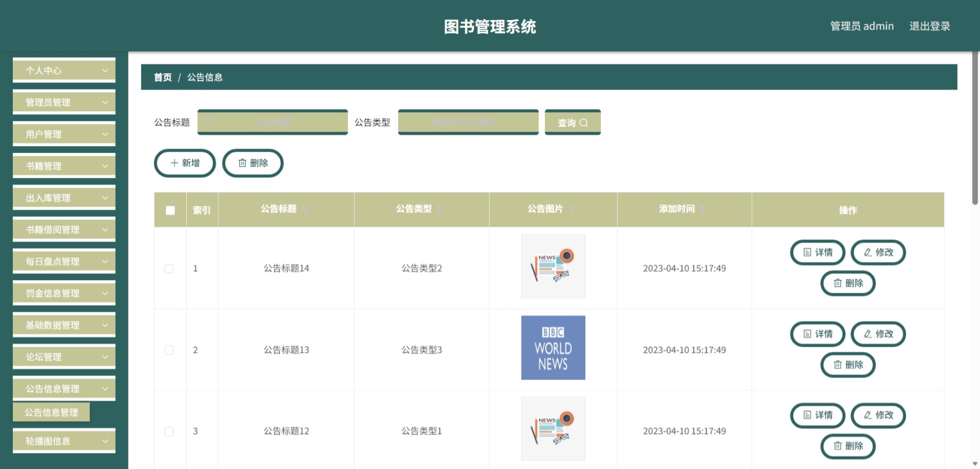
Task: Check the checkbox for row 公告标题14
Action: click(x=169, y=268)
